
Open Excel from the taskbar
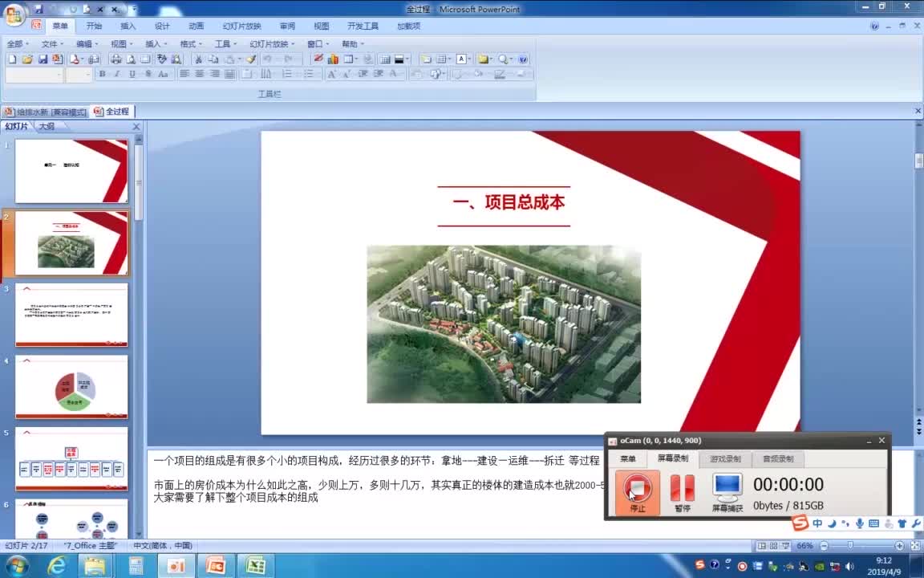[x=255, y=566]
